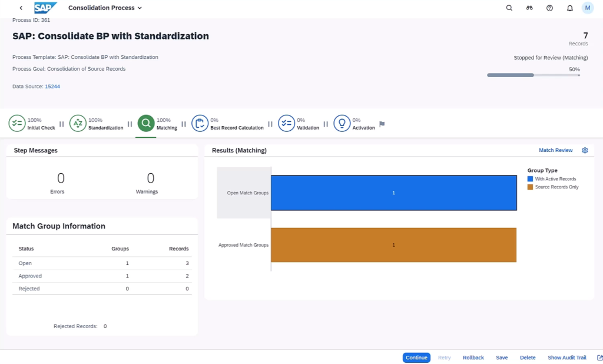Viewport: 603px width, 364px height.
Task: Open the help menu with question mark icon
Action: click(549, 8)
